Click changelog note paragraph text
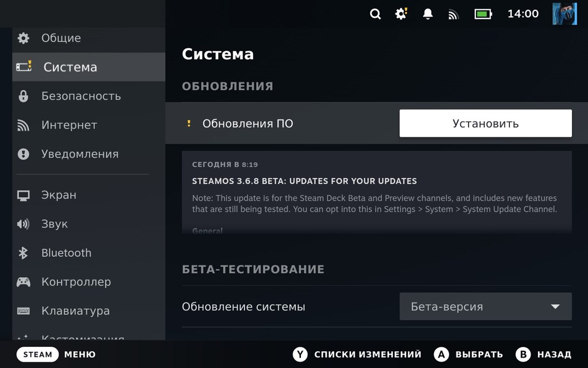The height and width of the screenshot is (368, 588). (x=374, y=204)
